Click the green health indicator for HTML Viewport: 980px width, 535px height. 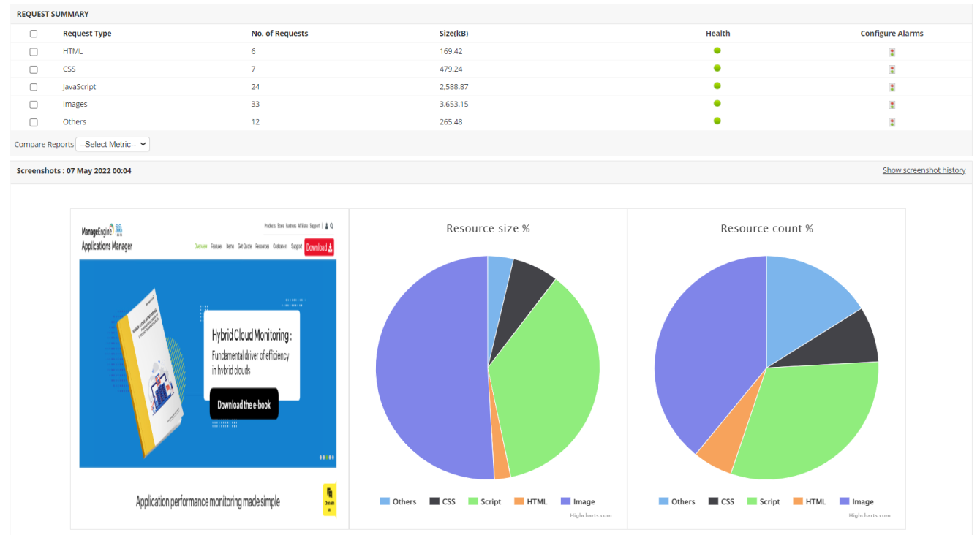pyautogui.click(x=717, y=50)
